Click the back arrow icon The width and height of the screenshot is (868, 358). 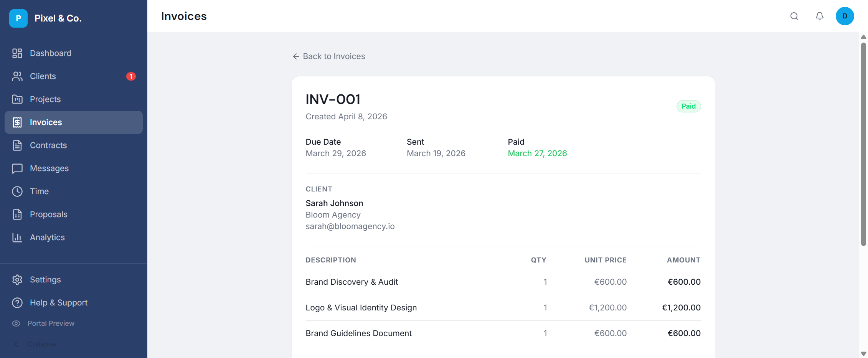tap(296, 56)
